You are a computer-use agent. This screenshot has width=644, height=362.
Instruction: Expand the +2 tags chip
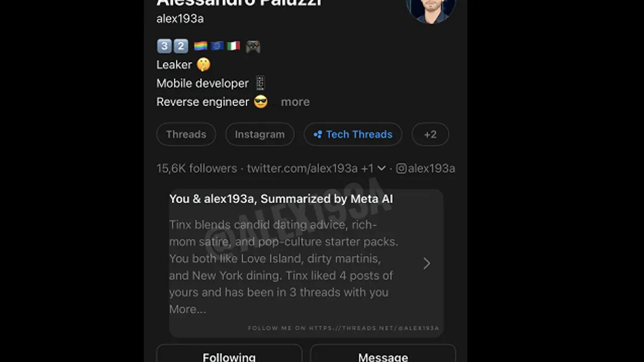coord(430,134)
